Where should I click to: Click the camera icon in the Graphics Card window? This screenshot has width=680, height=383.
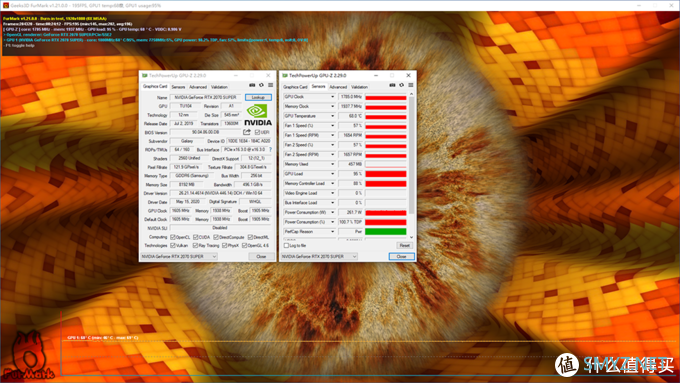[x=252, y=85]
